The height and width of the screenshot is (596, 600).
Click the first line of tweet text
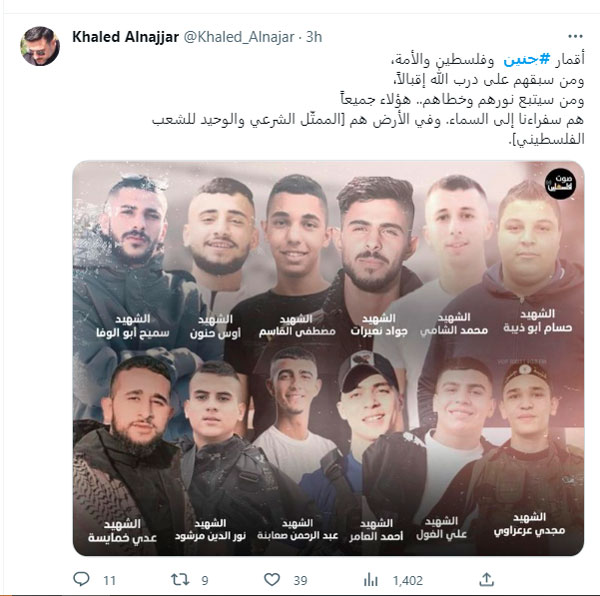488,60
